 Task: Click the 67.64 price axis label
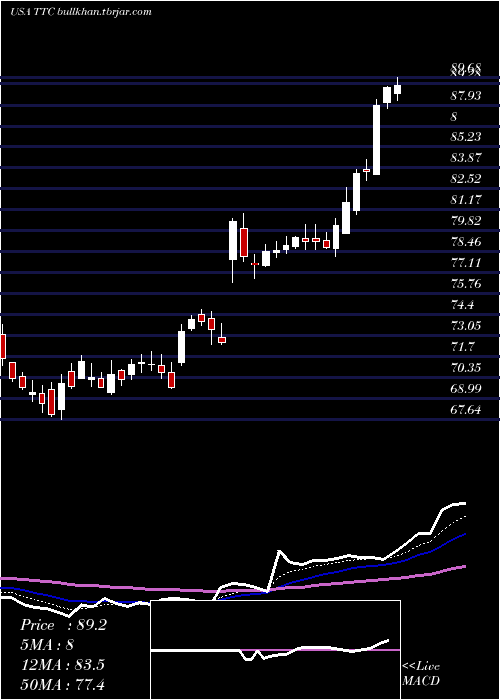tap(466, 409)
